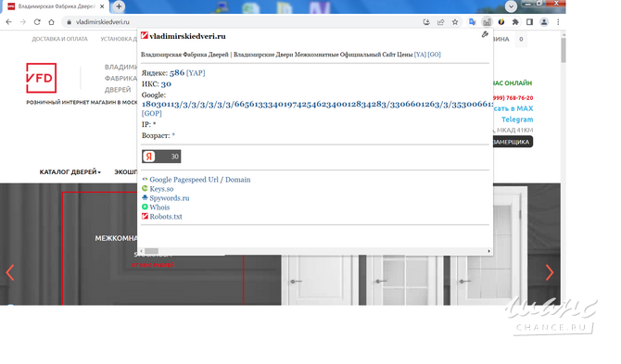Open extension settings wrench icon
This screenshot has width=621, height=364.
(x=485, y=35)
